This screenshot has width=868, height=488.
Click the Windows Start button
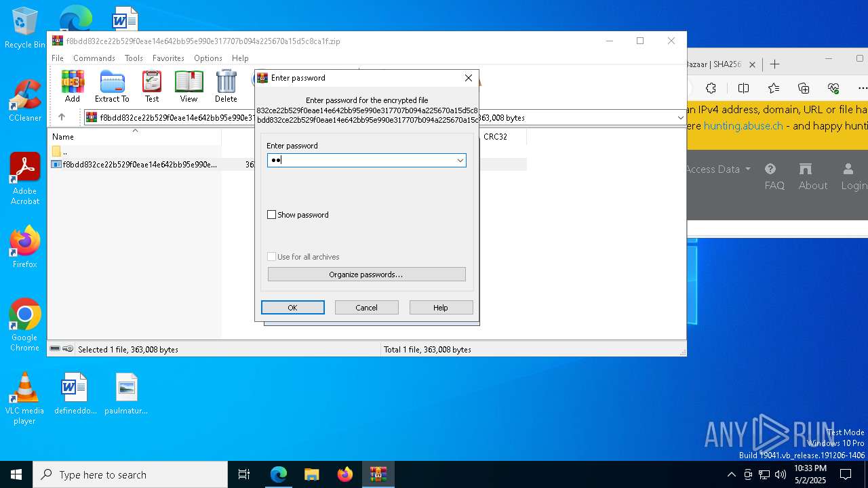click(16, 474)
